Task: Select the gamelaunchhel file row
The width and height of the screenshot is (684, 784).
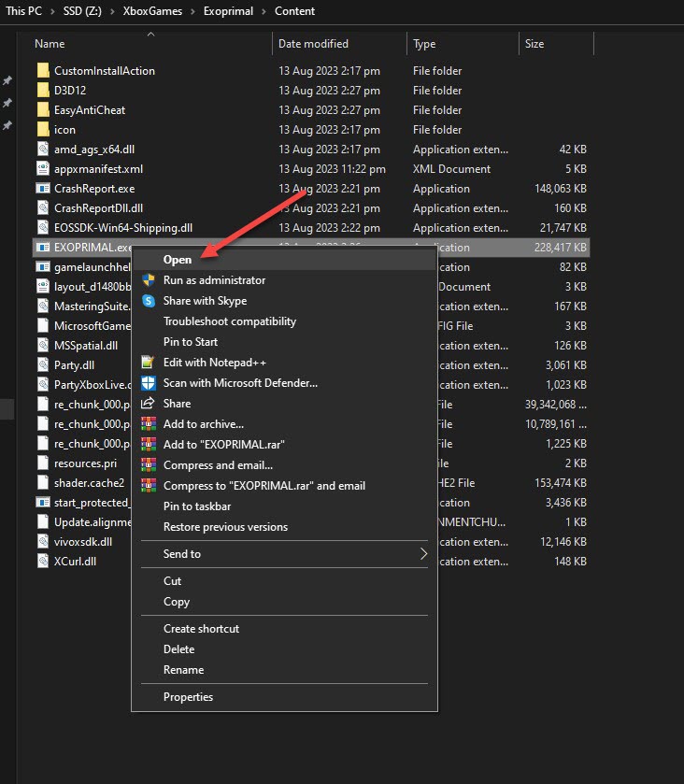Action: pyautogui.click(x=310, y=267)
